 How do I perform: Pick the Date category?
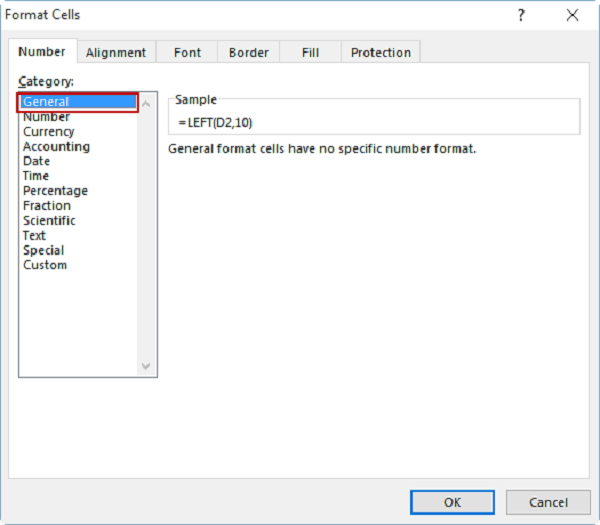point(36,161)
